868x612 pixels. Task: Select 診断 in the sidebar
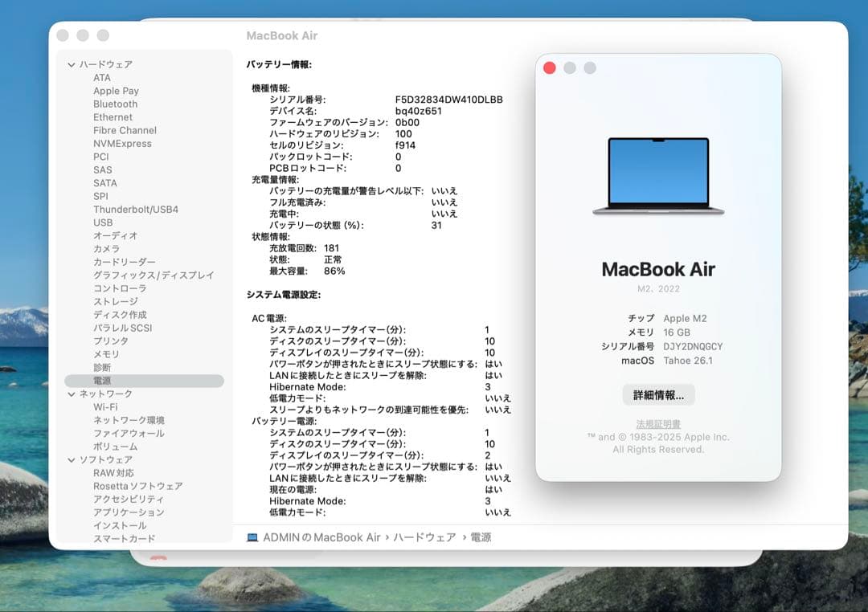(102, 367)
